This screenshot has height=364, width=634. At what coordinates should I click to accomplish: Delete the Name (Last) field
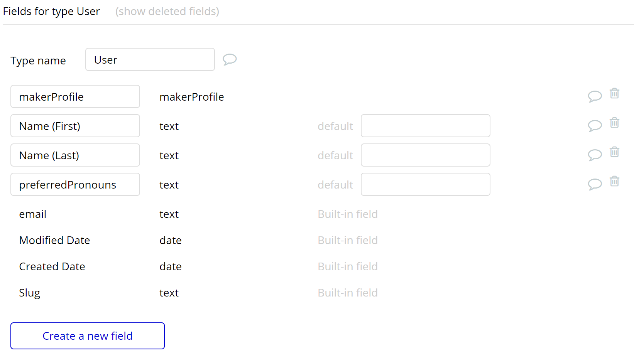[614, 152]
